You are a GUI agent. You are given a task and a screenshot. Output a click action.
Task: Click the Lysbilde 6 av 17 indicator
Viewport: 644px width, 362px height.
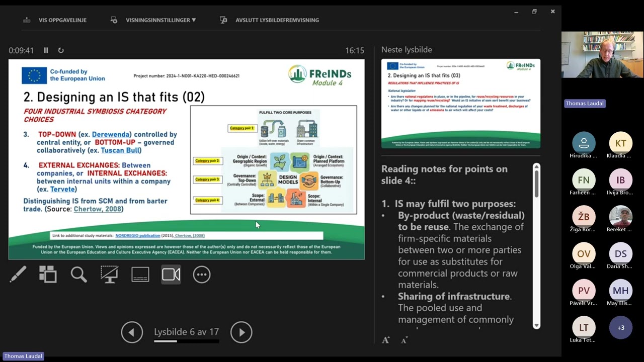point(186,332)
